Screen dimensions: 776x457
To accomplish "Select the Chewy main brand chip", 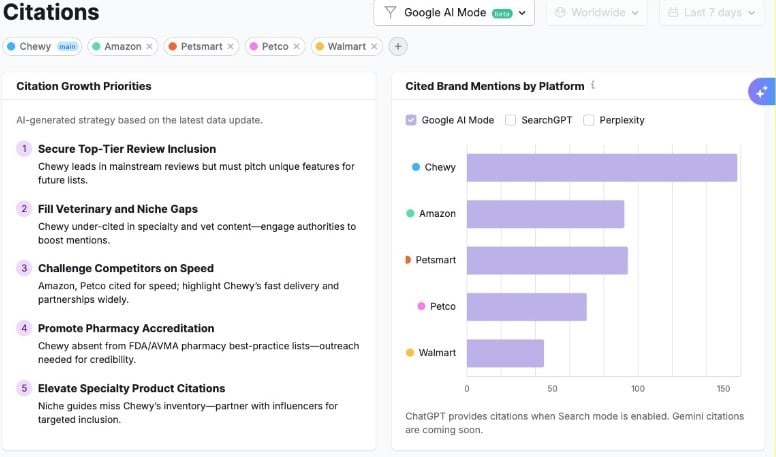I will pos(42,47).
